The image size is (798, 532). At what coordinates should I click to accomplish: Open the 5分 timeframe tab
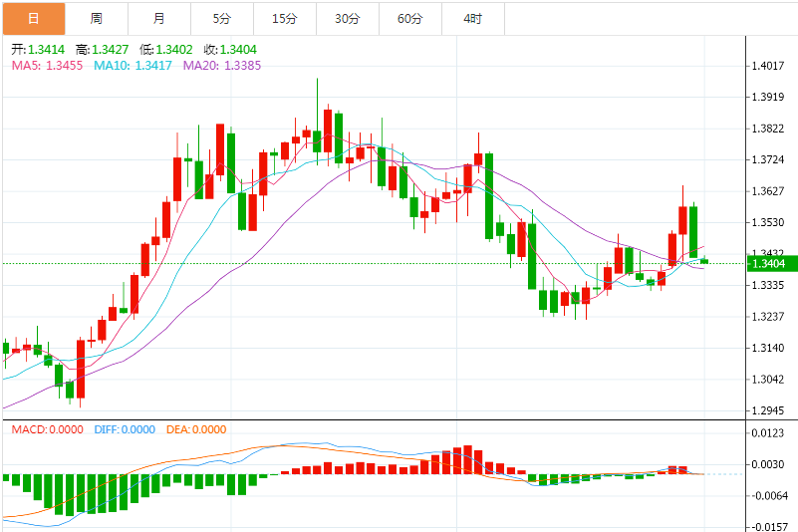[222, 19]
